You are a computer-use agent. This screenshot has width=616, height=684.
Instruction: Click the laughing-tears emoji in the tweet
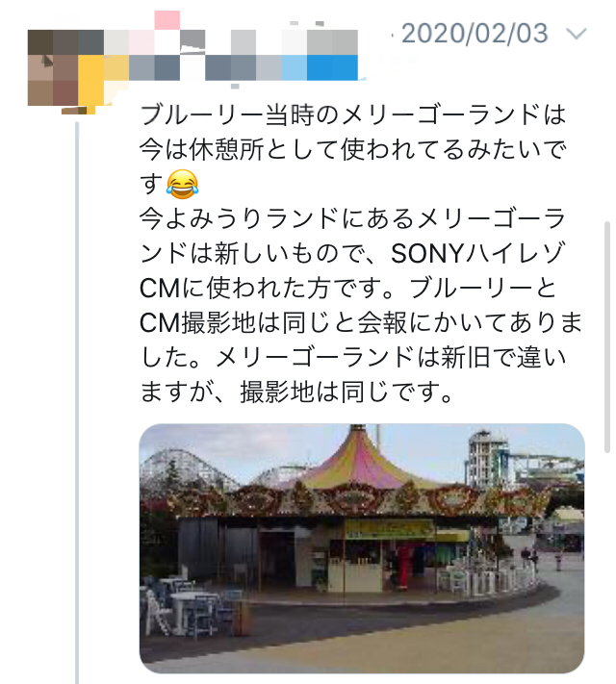point(183,185)
